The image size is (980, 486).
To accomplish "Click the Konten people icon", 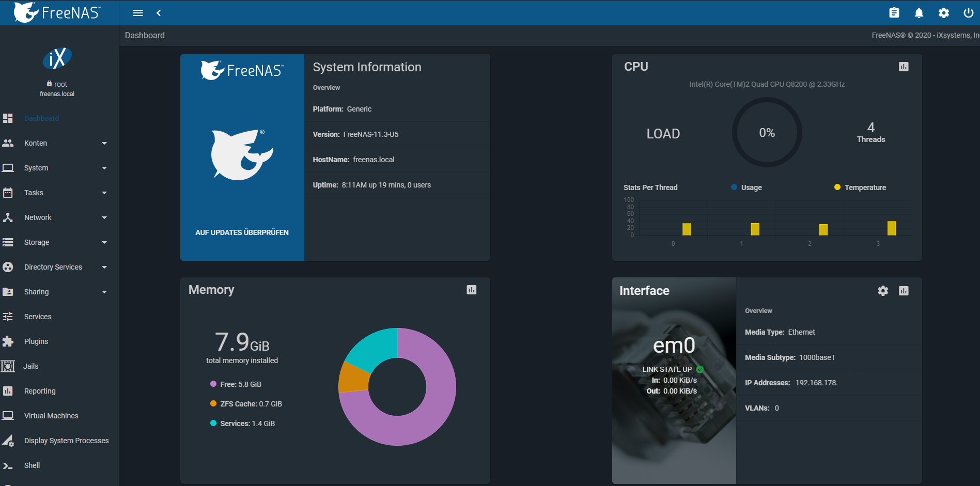I will [x=8, y=143].
